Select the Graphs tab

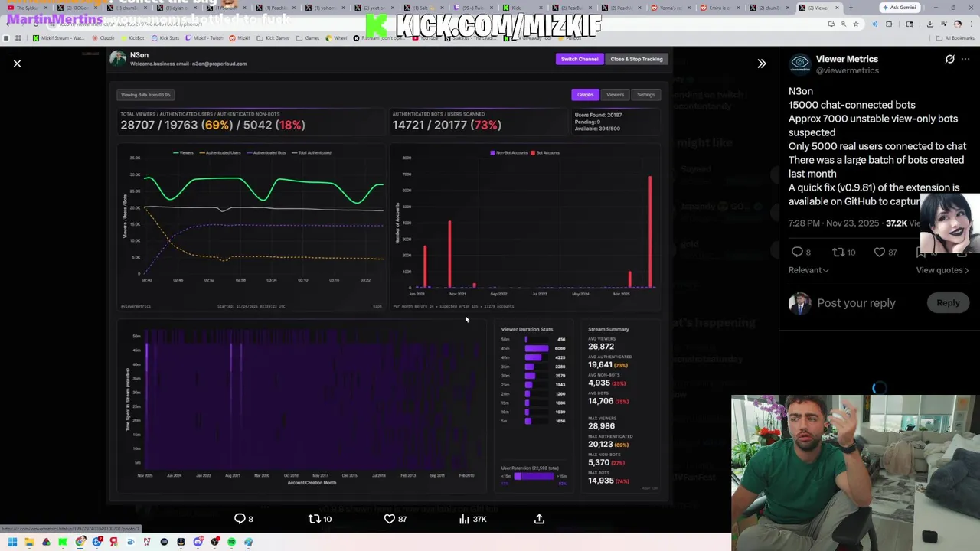(x=585, y=95)
